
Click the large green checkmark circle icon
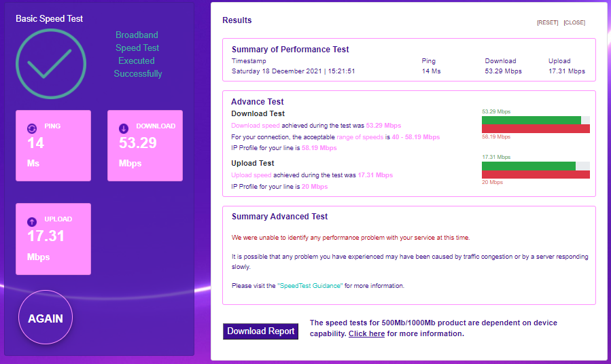pos(51,63)
